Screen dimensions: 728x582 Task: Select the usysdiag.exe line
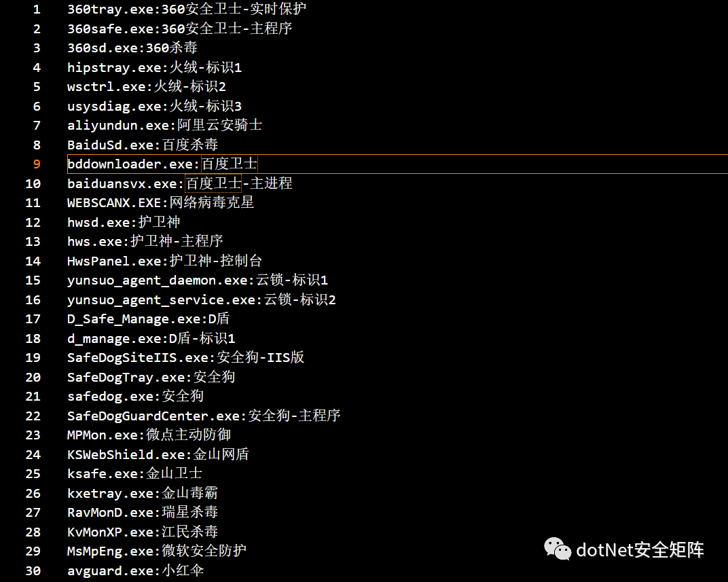pyautogui.click(x=155, y=107)
